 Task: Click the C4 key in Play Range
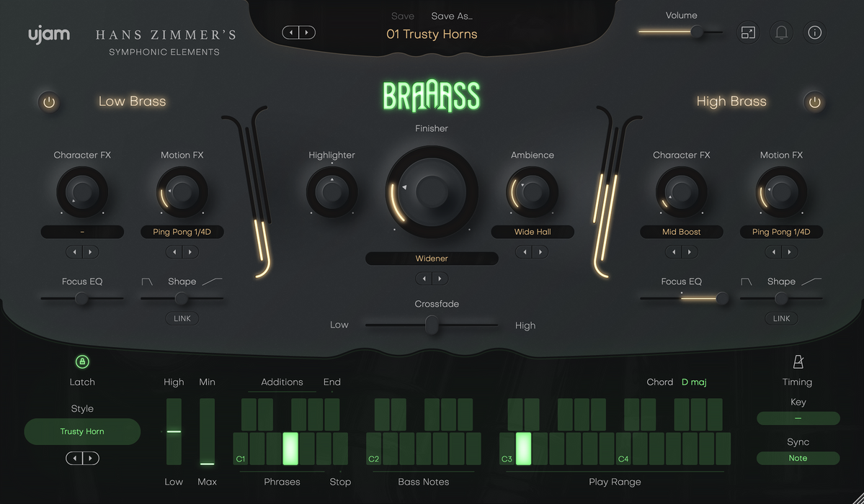pyautogui.click(x=623, y=449)
